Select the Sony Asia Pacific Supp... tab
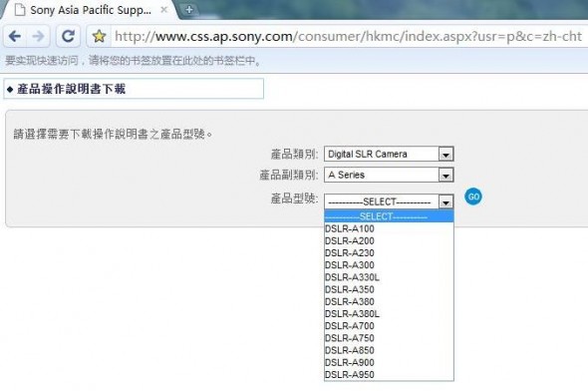588x391 pixels. pyautogui.click(x=90, y=10)
